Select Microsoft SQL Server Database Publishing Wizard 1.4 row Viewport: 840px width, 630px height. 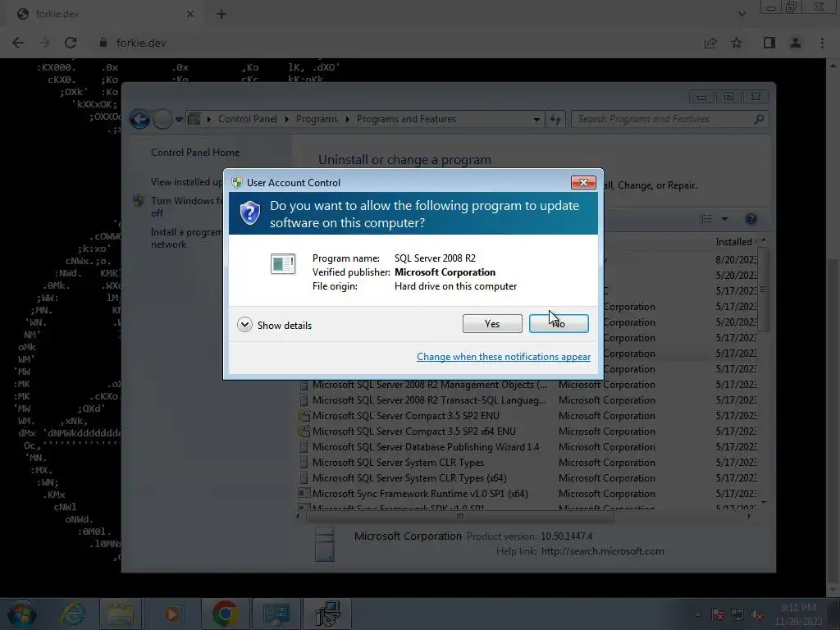point(527,447)
